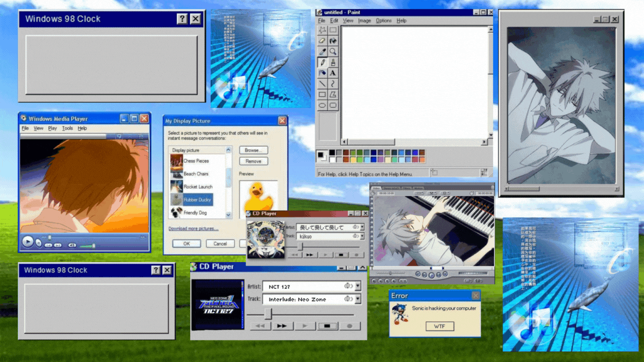The image size is (644, 362).
Task: Select Chess Pieces display picture
Action: coord(197,161)
